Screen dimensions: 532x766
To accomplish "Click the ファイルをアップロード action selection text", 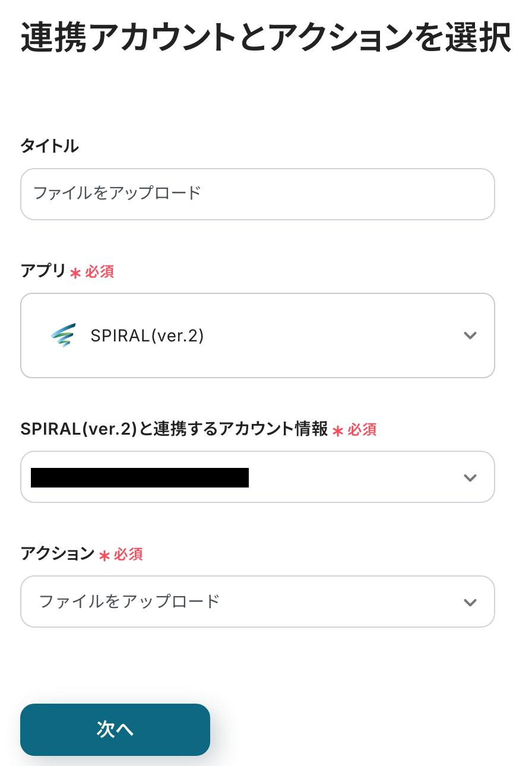I will pyautogui.click(x=129, y=602).
